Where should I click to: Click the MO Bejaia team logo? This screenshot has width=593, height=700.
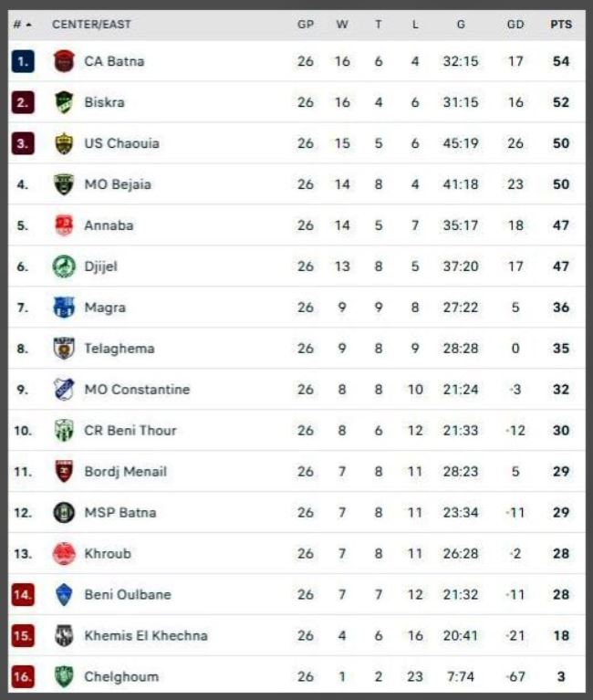pos(64,184)
